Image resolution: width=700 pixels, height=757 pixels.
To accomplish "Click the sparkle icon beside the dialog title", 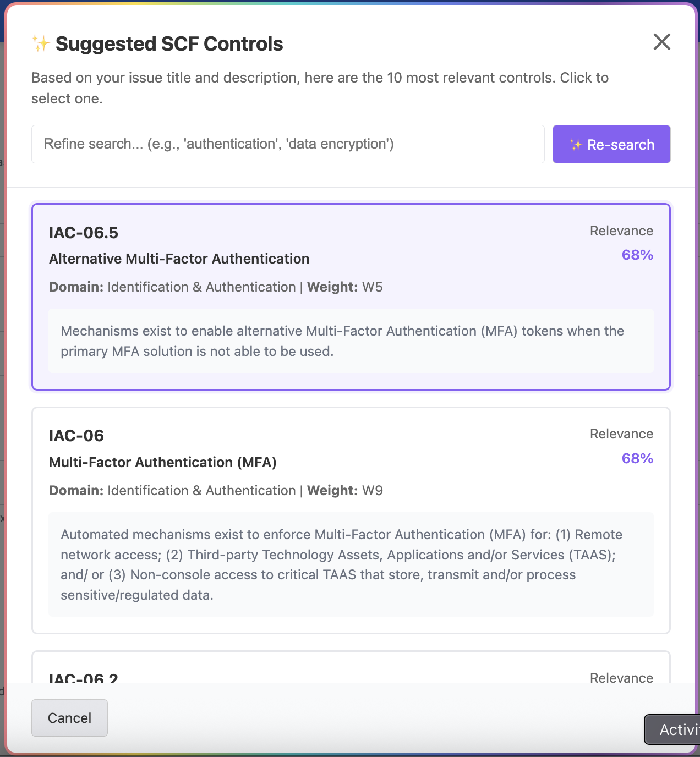I will click(41, 43).
